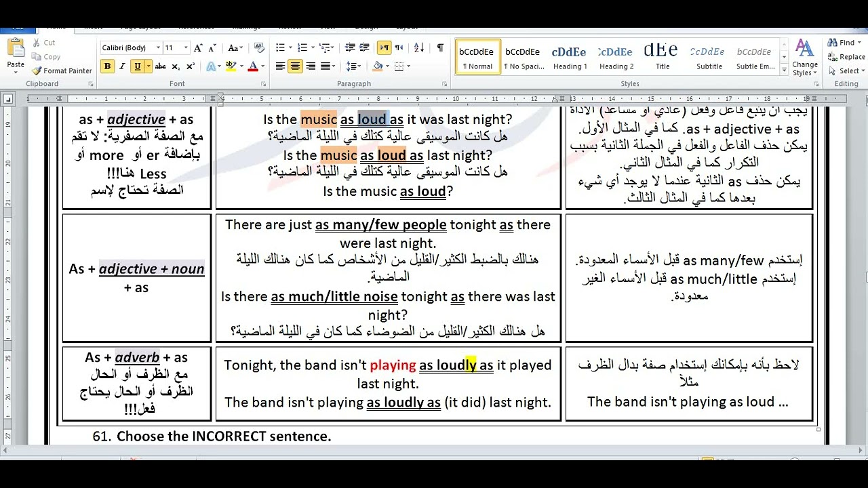
Task: Grow font size with the larger A icon
Action: [198, 48]
